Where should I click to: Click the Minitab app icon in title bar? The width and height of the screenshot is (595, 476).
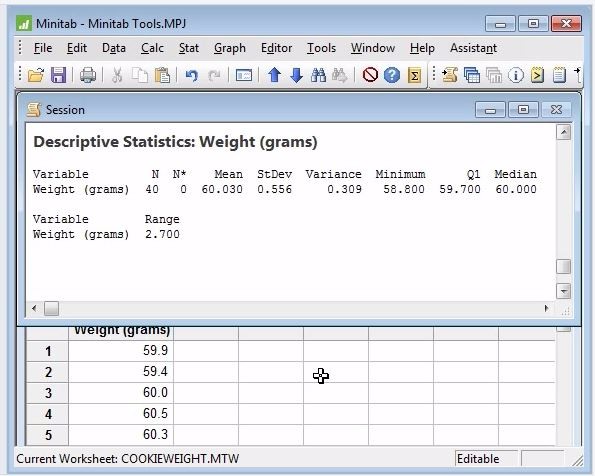pyautogui.click(x=24, y=24)
